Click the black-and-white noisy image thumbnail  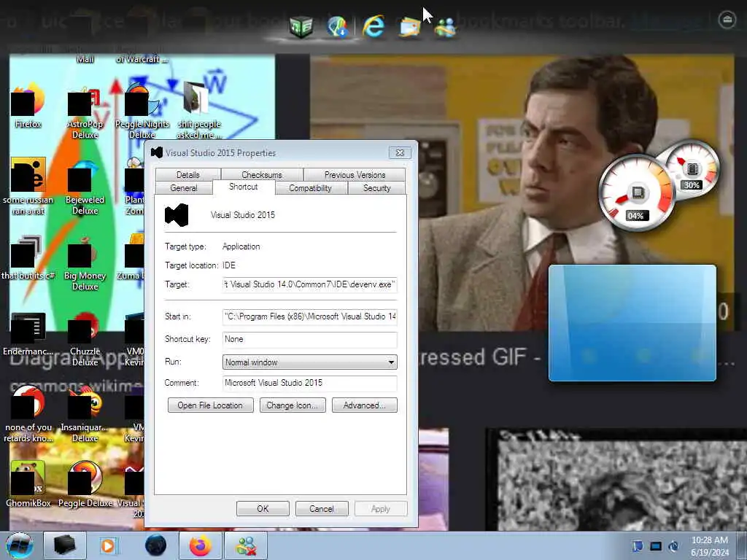616,480
